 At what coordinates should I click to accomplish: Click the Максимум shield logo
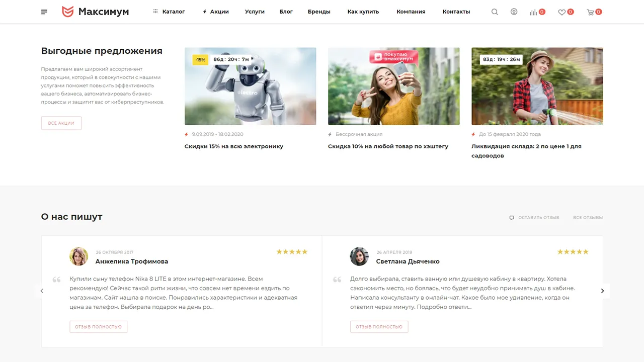click(x=67, y=12)
